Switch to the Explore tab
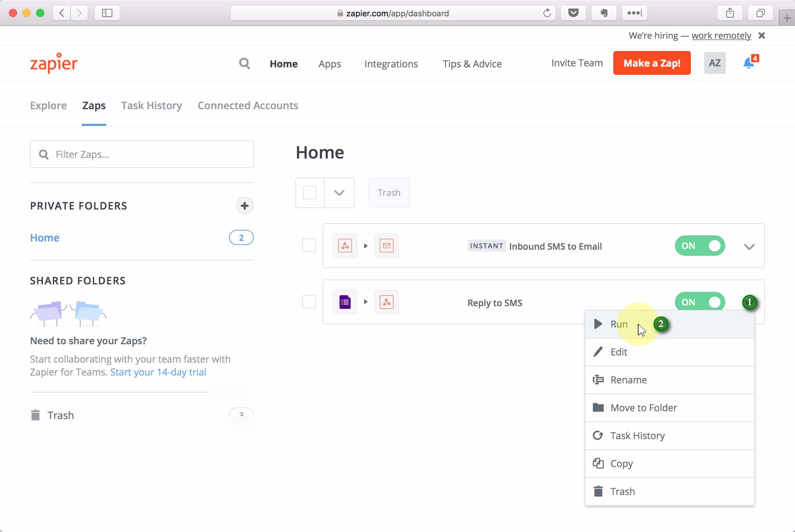This screenshot has width=795, height=532. click(x=48, y=105)
